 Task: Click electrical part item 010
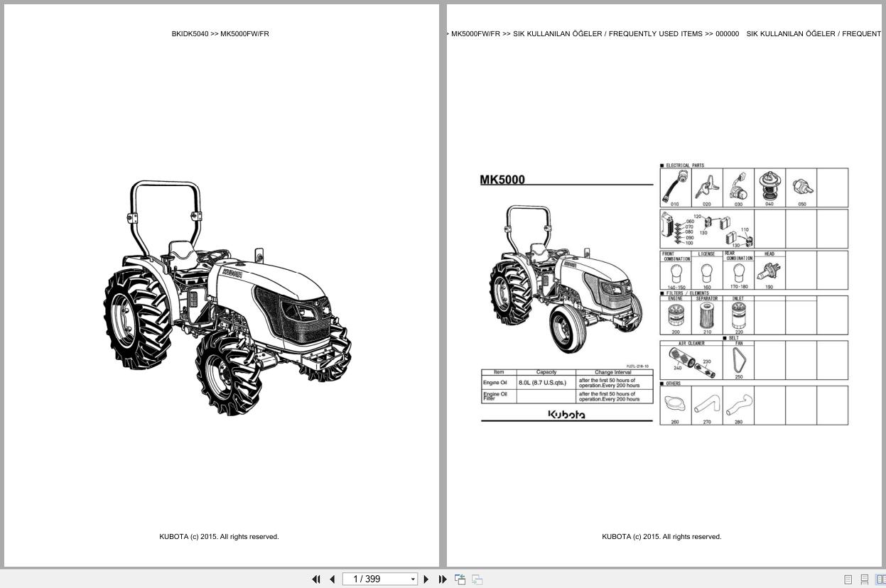coord(676,187)
